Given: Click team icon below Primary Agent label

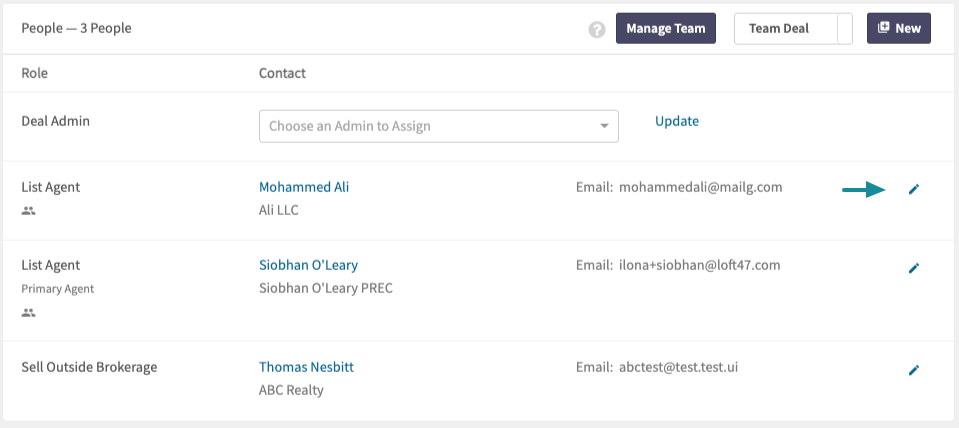Looking at the screenshot, I should click(28, 312).
